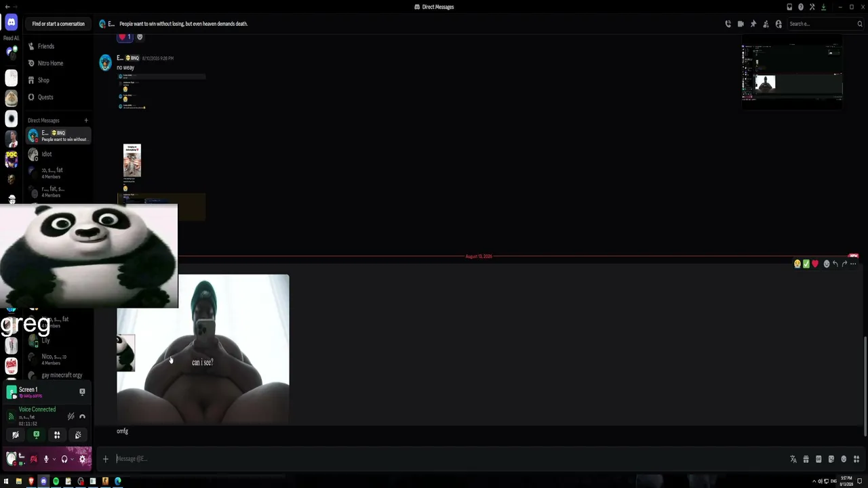Screen dimensions: 868x488
Task: Focus the message input field
Action: [448, 459]
